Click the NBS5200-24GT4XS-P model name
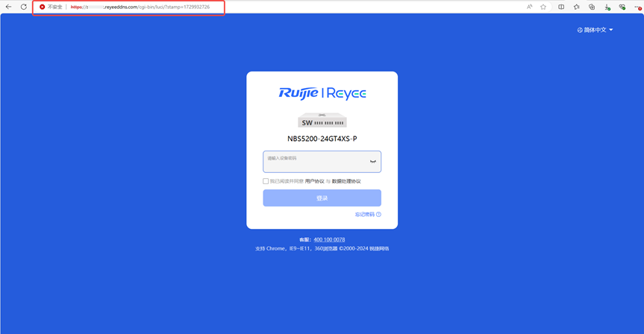Screen dimensions: 644x334 point(322,139)
